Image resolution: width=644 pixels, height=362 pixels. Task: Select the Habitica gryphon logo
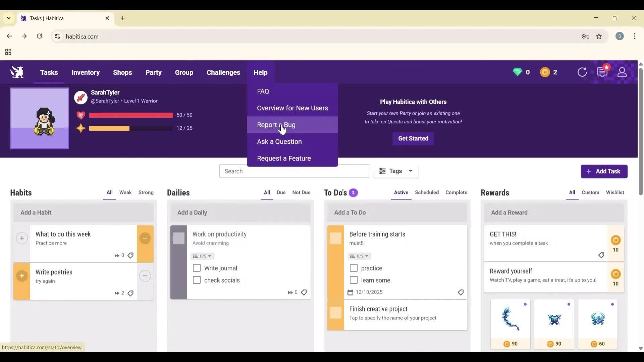coord(16,72)
